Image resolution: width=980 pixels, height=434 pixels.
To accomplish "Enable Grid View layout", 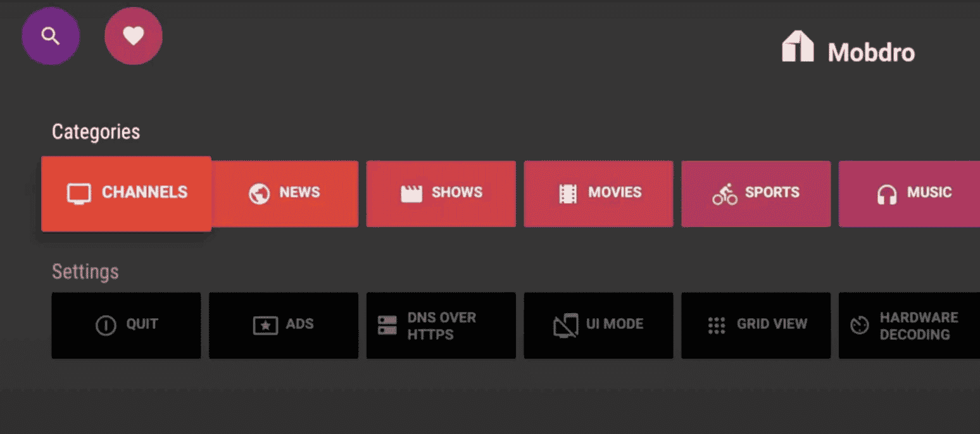I will point(756,324).
